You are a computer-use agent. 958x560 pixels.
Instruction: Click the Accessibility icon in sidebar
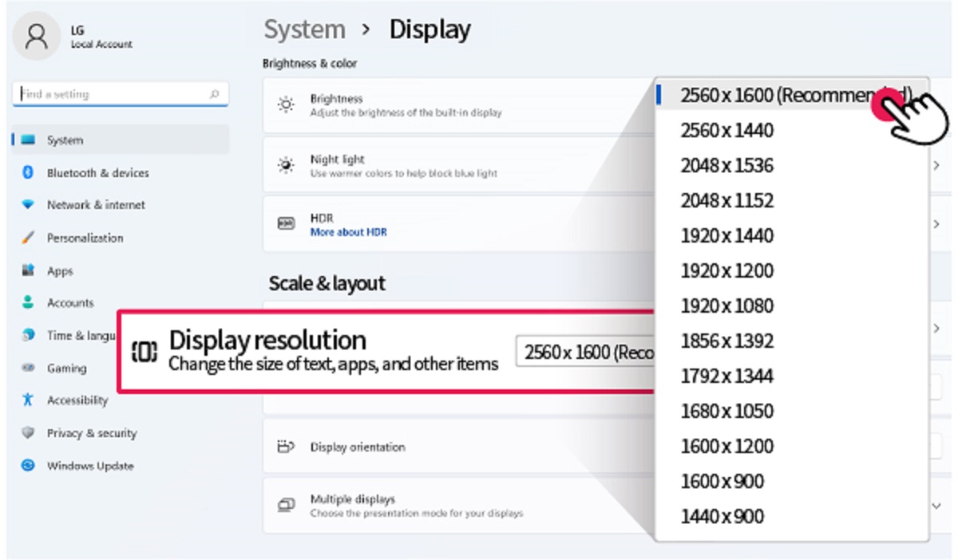30,400
